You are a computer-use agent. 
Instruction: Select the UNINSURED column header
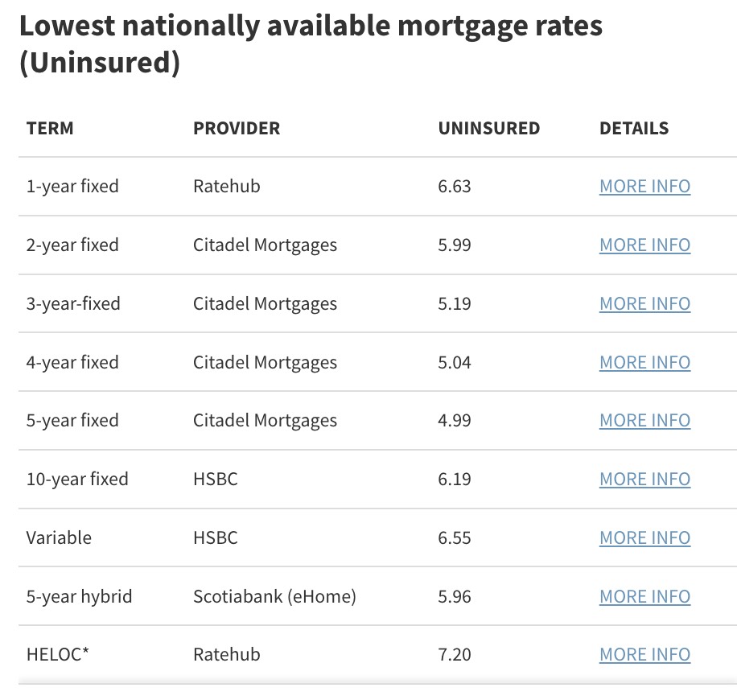488,129
